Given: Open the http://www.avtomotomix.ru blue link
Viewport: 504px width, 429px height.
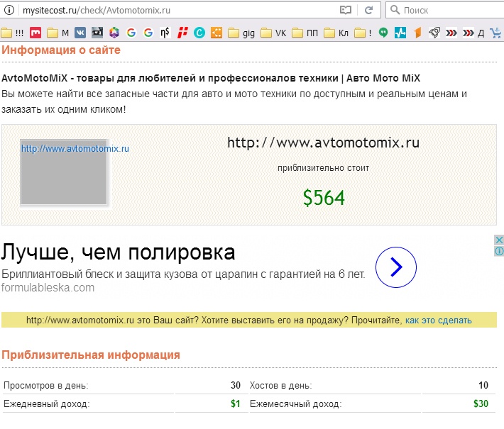Looking at the screenshot, I should pyautogui.click(x=75, y=148).
